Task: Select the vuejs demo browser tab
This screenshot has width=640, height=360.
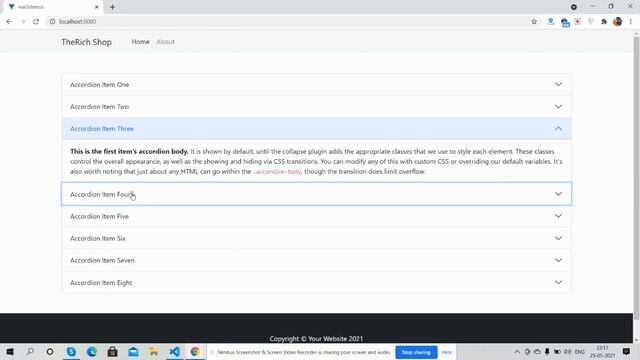Action: 52,7
